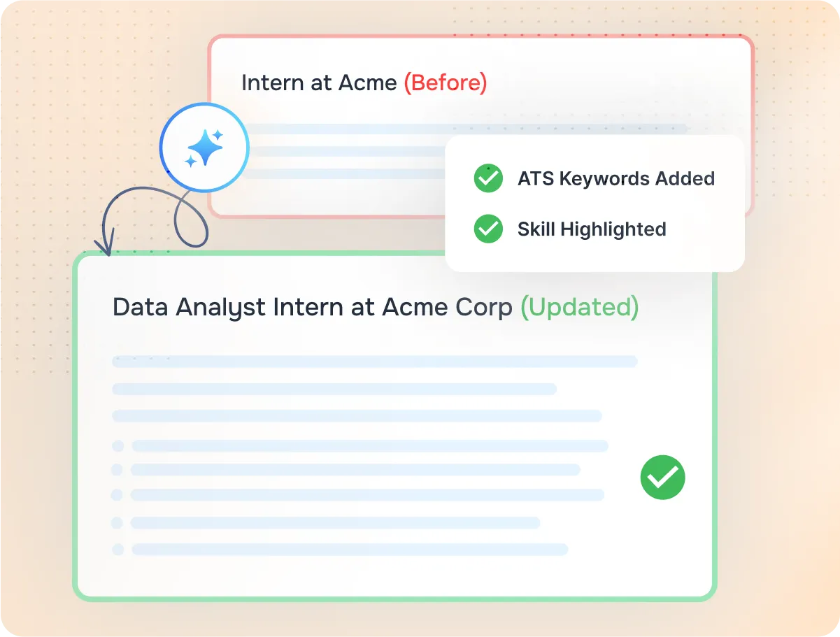Click the placeholder line beside the last bullet

(350, 549)
